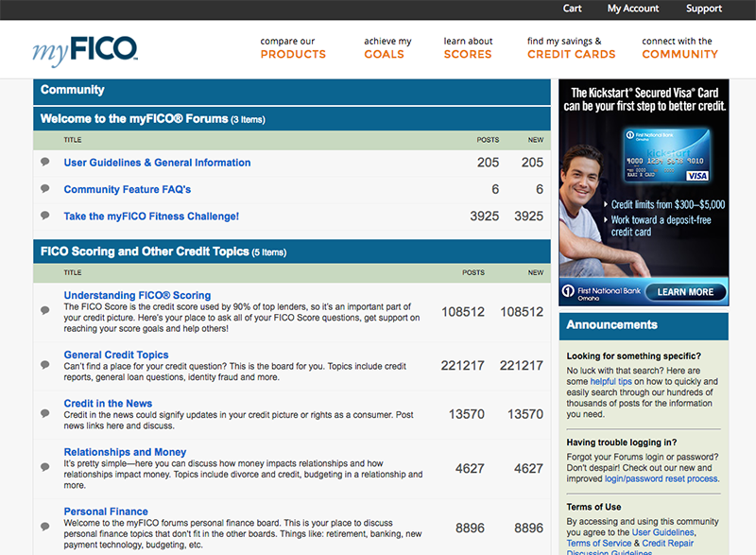The image size is (756, 555).
Task: Open Community Feature FAQ's board
Action: (128, 189)
